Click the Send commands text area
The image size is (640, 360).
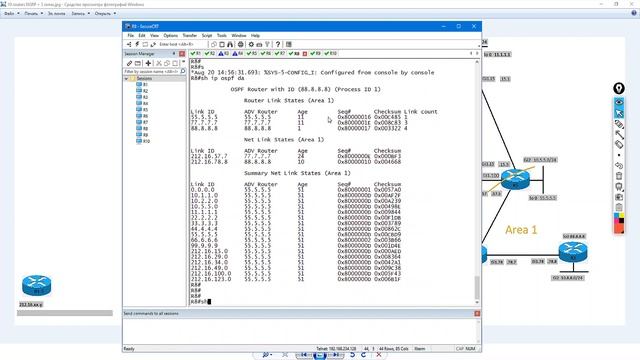pos(299,331)
